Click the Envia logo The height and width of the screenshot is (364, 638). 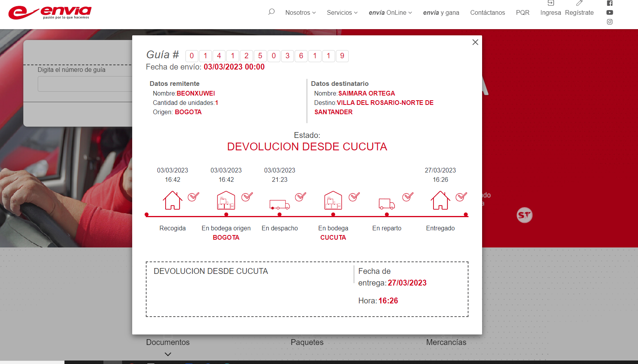(50, 13)
